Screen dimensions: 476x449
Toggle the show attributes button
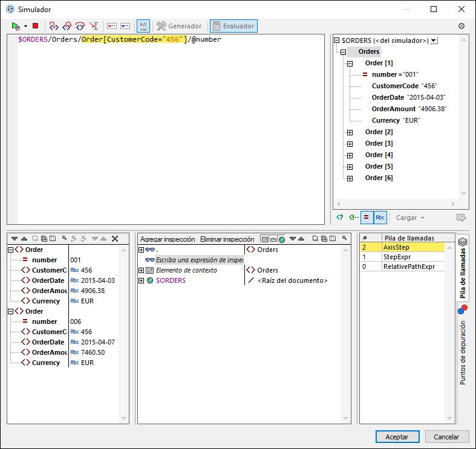click(x=366, y=217)
